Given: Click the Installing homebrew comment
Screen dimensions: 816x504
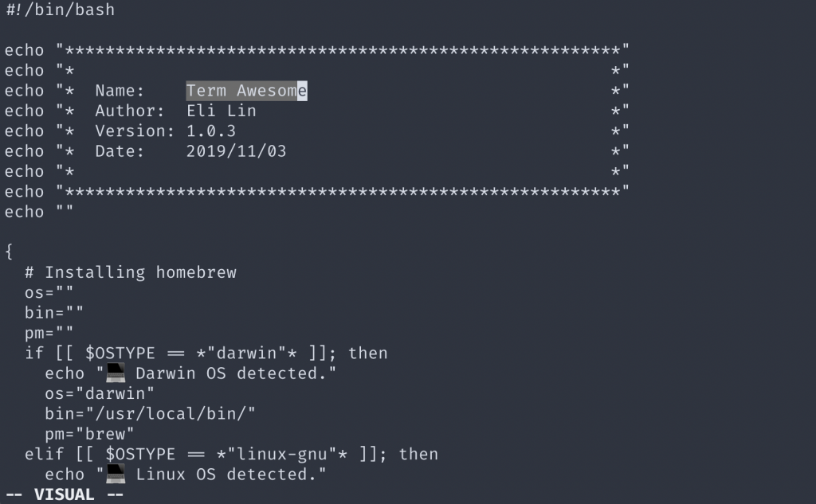Looking at the screenshot, I should [130, 272].
